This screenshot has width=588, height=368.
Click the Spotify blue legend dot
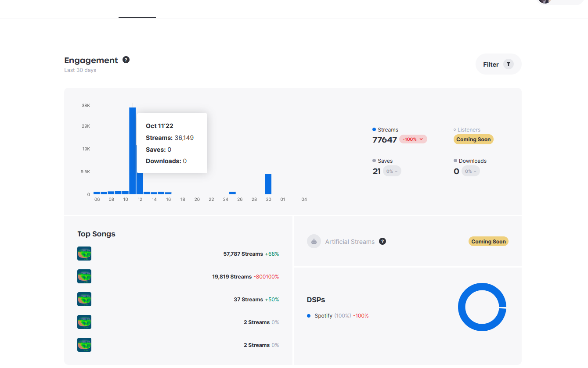coord(309,316)
